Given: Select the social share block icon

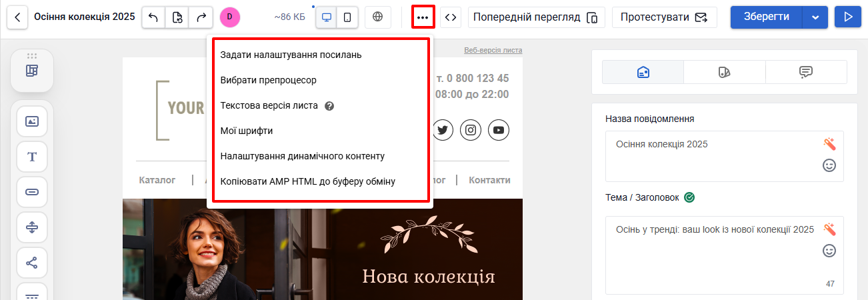Looking at the screenshot, I should (x=32, y=263).
